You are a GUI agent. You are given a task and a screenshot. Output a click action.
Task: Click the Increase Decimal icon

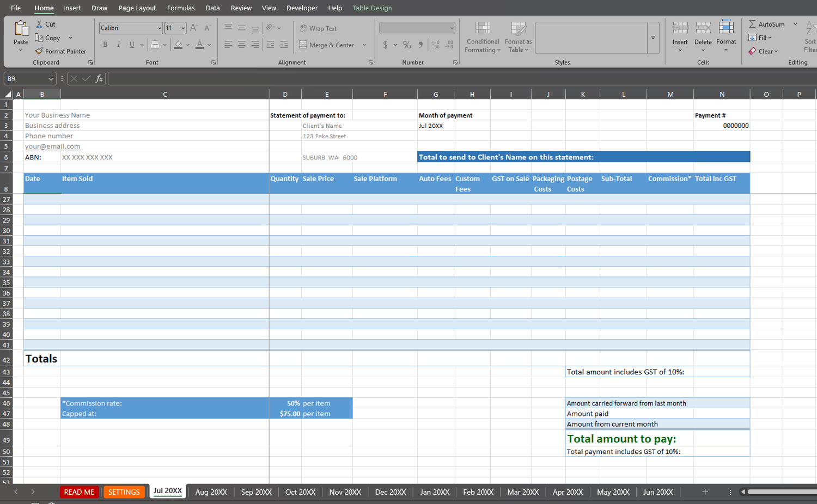(436, 45)
